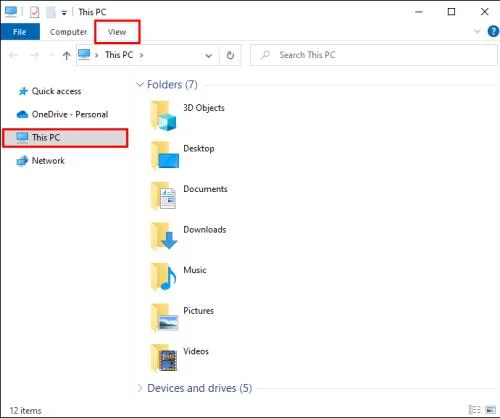Open the Help question mark icon
The width and height of the screenshot is (500, 418).
493,32
